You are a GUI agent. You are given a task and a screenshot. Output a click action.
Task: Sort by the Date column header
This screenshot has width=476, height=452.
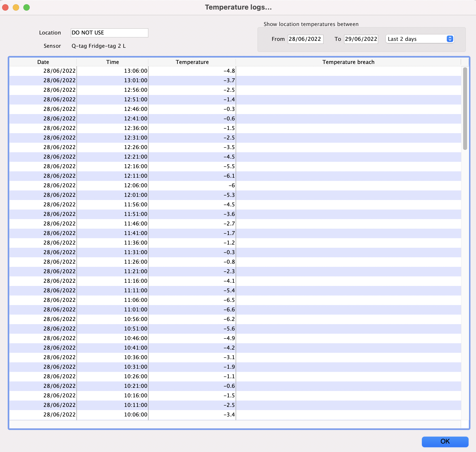pyautogui.click(x=43, y=62)
